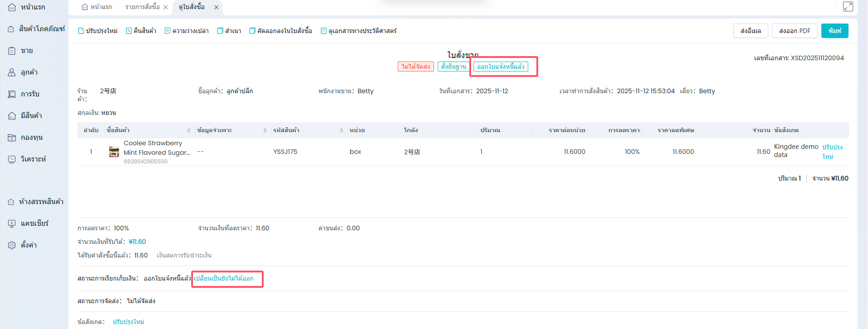This screenshot has width=868, height=329.
Task: Click the คืนสินค้า return goods icon
Action: [129, 31]
